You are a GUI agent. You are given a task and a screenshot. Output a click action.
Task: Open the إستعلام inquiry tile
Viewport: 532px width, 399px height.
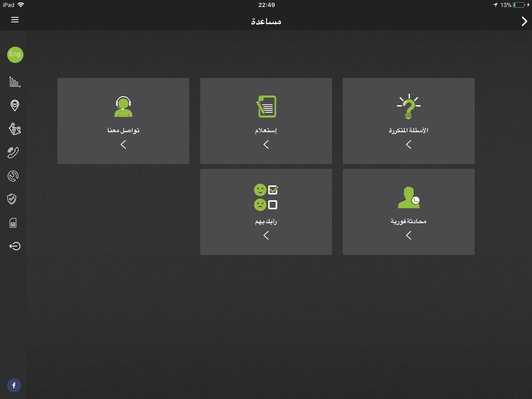(x=266, y=121)
